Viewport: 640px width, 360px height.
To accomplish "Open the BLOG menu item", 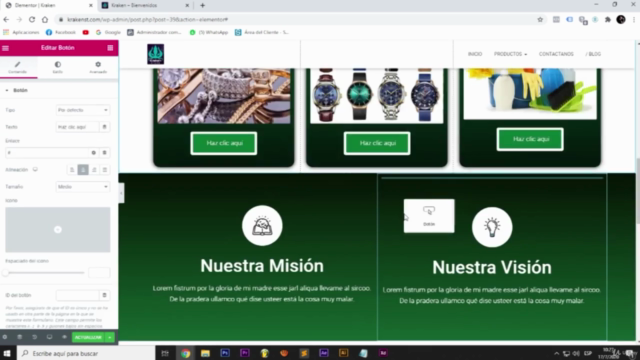I will 593,54.
